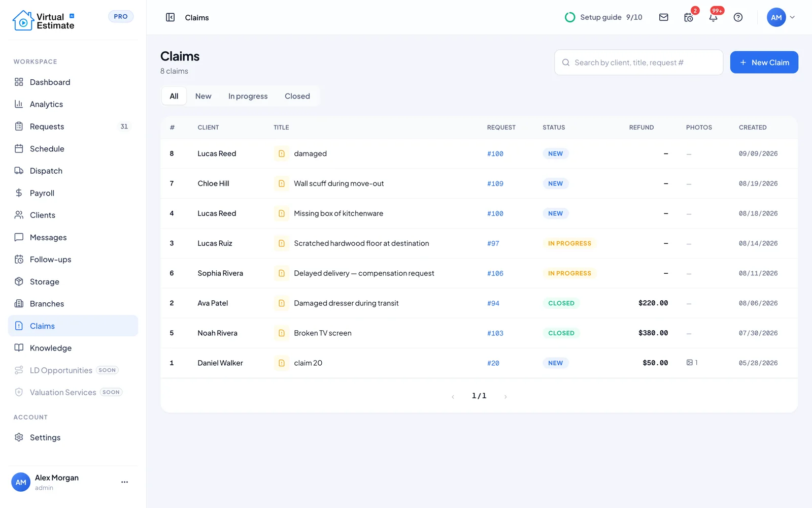Click the PRO plan badge

point(121,17)
